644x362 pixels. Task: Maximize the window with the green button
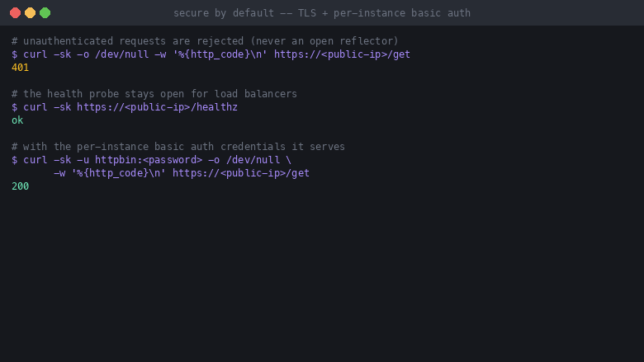pyautogui.click(x=45, y=12)
